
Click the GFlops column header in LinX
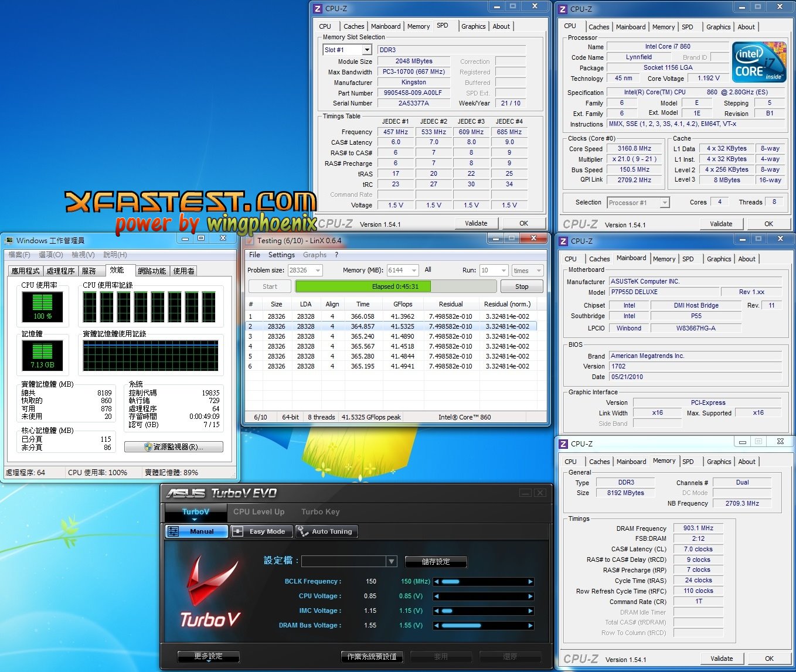click(403, 304)
